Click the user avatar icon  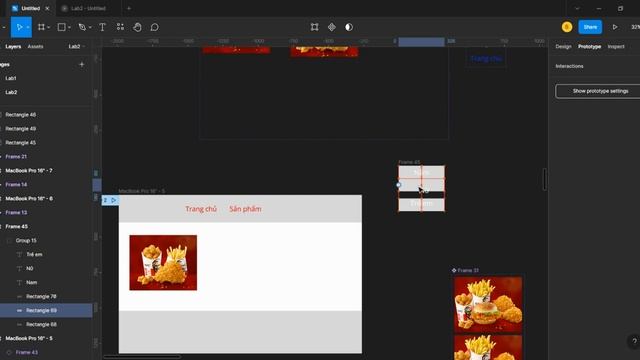pyautogui.click(x=567, y=27)
